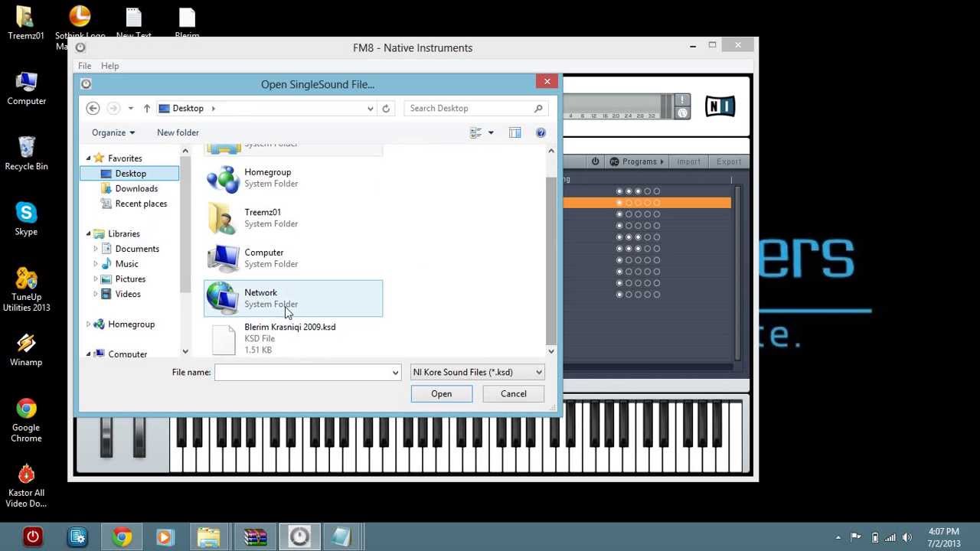Open TuneUp Utilities 2013 shortcut
This screenshot has width=980, height=551.
click(26, 289)
